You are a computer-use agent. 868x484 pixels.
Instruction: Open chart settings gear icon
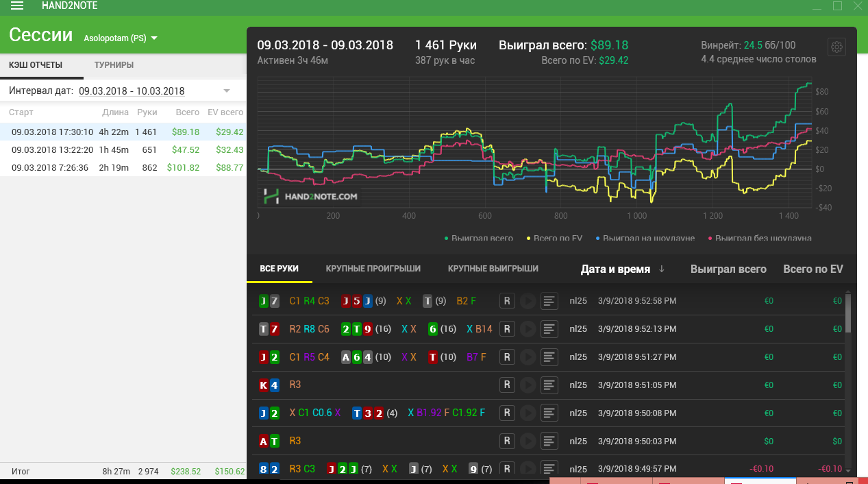click(836, 47)
